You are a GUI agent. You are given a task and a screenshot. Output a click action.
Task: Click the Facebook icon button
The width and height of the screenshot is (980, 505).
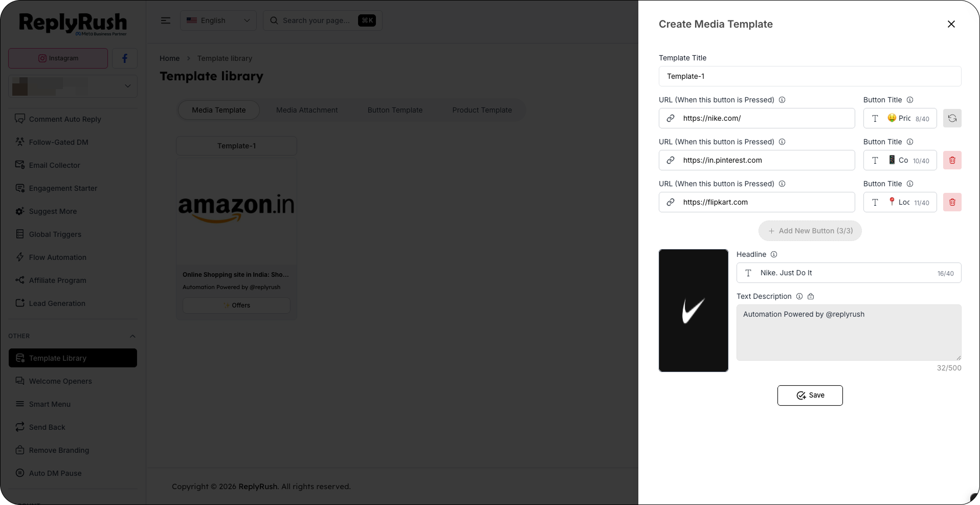[125, 58]
